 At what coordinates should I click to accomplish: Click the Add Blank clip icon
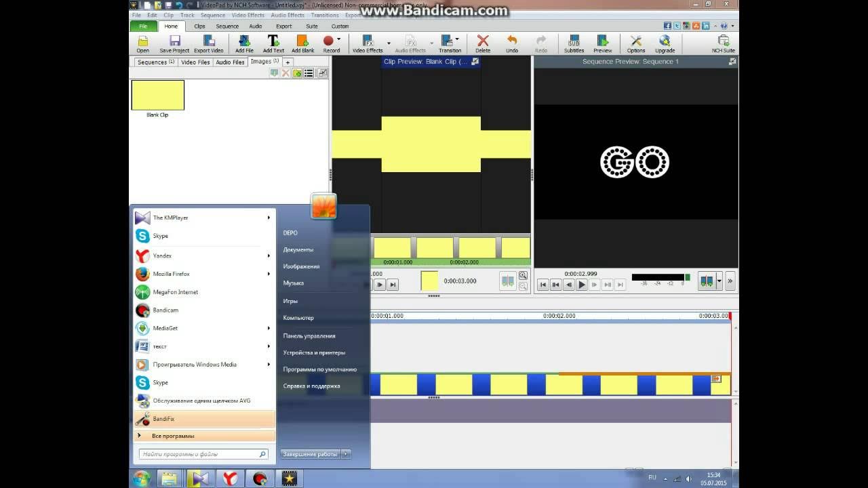(x=302, y=44)
